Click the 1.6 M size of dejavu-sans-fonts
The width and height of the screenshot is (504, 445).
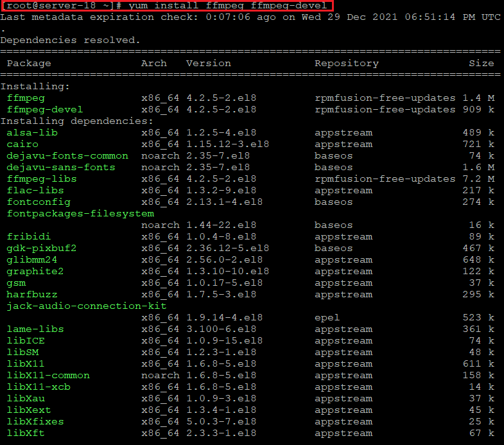[478, 168]
